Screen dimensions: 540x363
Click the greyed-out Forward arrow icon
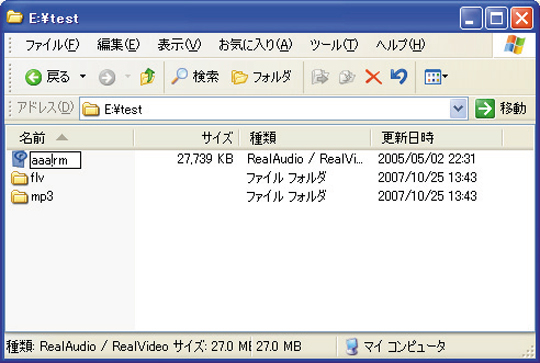pyautogui.click(x=107, y=77)
